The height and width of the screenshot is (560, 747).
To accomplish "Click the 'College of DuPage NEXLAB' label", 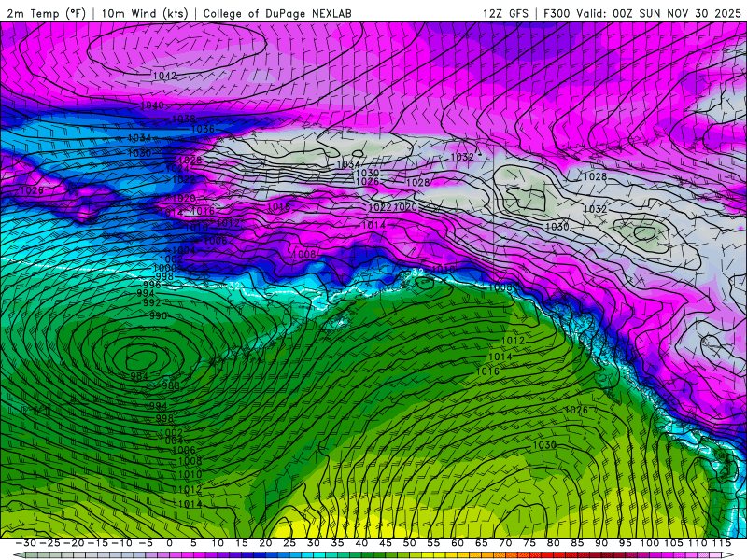I will pyautogui.click(x=277, y=13).
